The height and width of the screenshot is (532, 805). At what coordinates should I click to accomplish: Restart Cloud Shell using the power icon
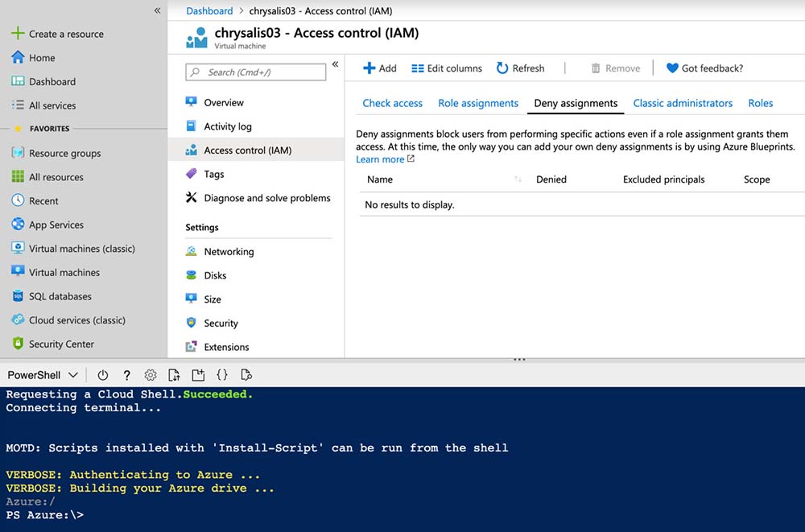[x=102, y=375]
